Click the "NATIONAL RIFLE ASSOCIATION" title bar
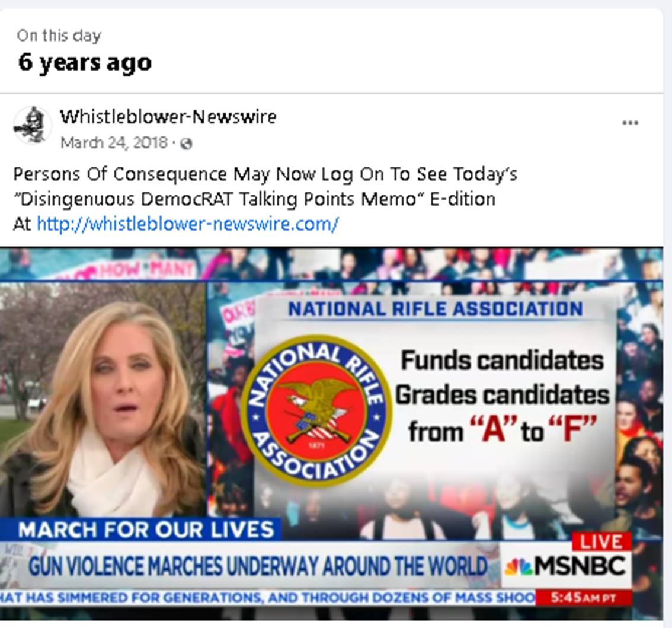This screenshot has height=628, width=672. [436, 310]
